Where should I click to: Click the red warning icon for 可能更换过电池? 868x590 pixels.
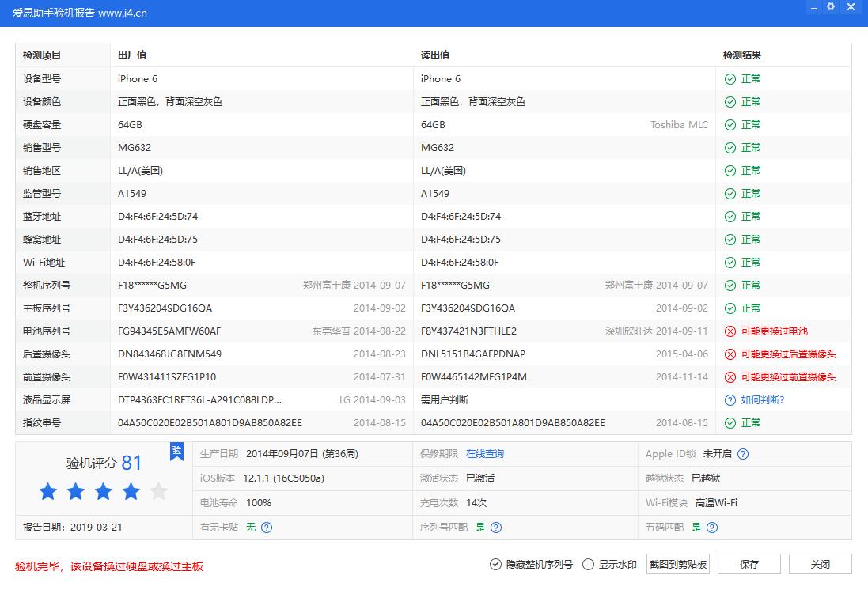point(730,331)
